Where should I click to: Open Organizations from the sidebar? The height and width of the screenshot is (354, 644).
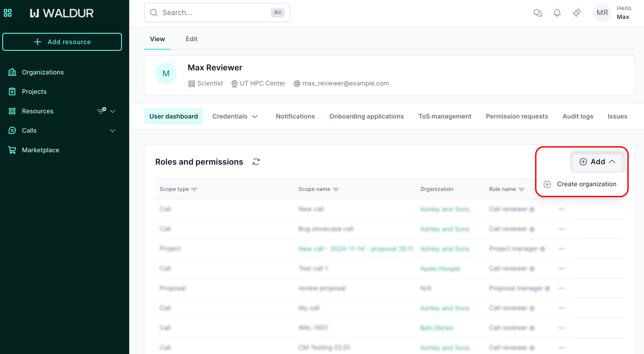[x=43, y=72]
